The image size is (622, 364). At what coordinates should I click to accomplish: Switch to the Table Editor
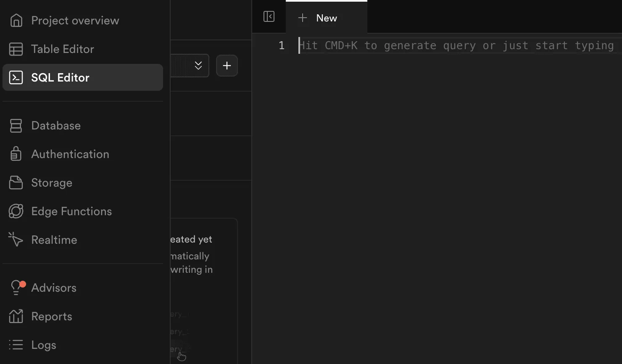click(x=62, y=49)
